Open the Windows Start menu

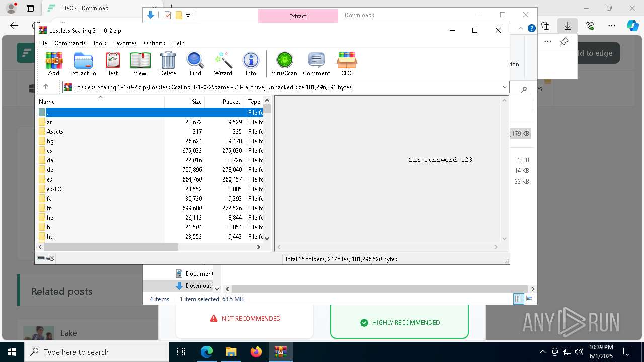point(12,352)
